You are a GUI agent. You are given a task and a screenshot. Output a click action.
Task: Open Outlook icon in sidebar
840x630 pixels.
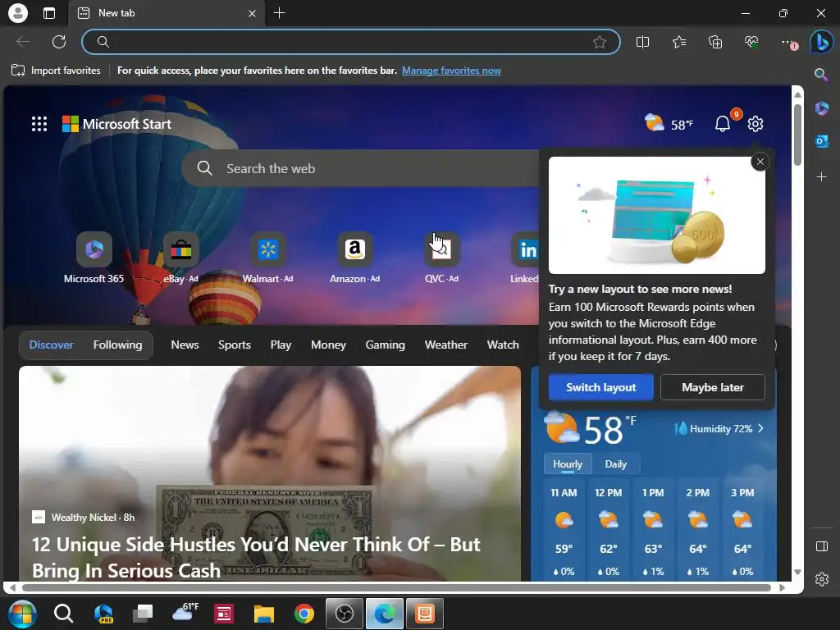pyautogui.click(x=821, y=141)
